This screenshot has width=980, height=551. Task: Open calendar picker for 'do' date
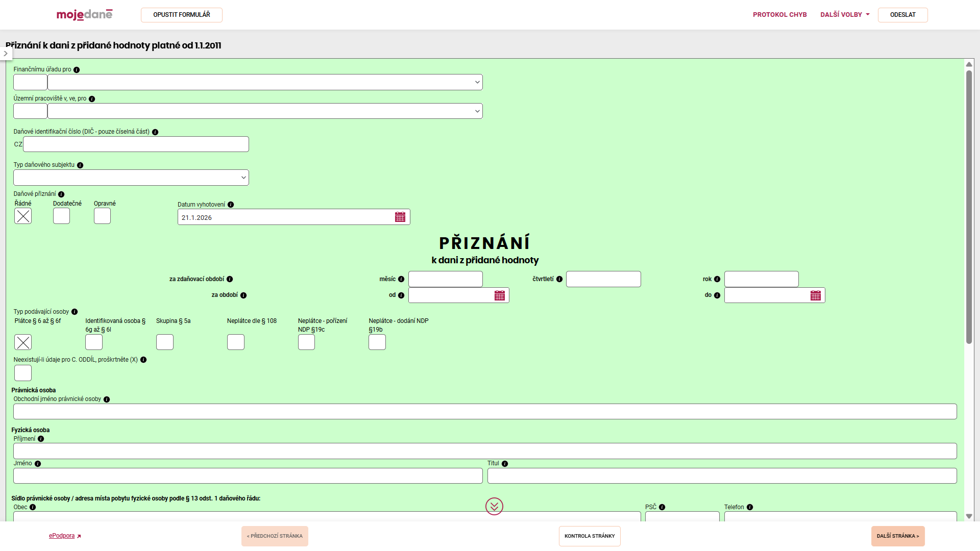(x=816, y=295)
